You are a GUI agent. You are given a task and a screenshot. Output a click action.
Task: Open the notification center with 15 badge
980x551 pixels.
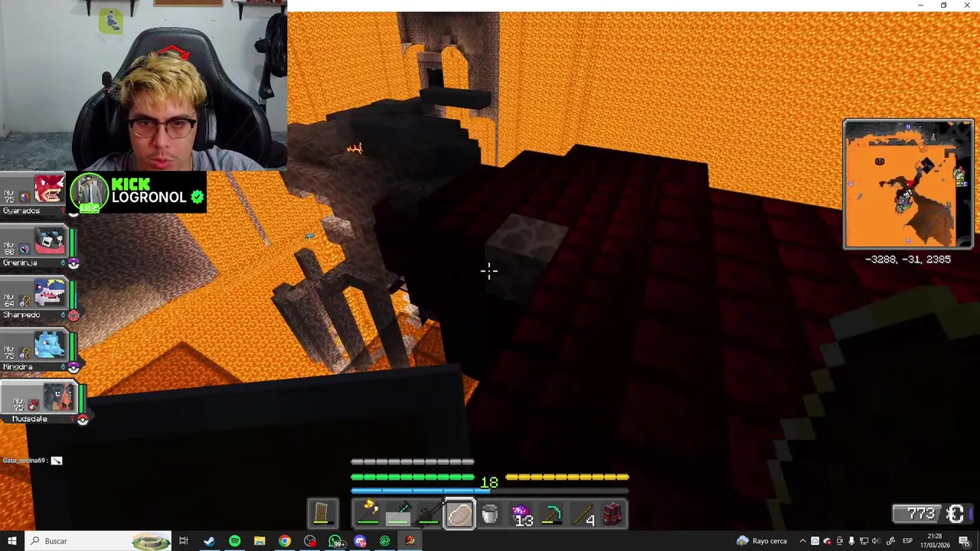tap(965, 541)
